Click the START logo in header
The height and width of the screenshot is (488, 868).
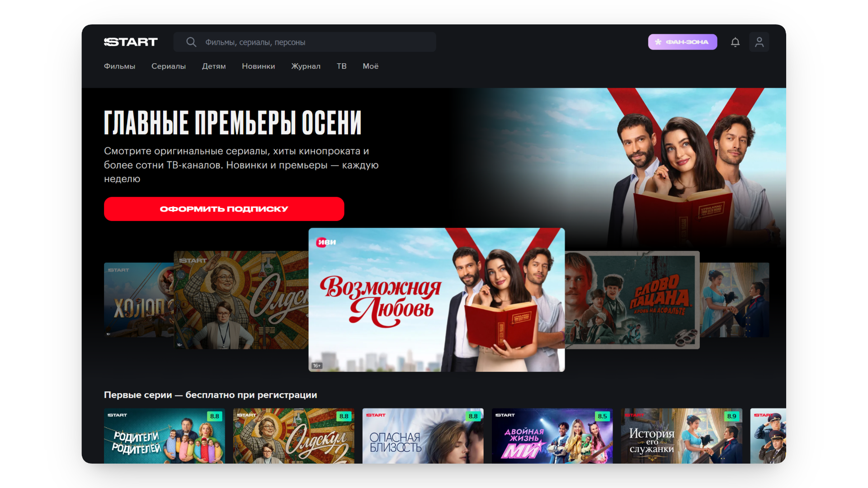click(131, 42)
